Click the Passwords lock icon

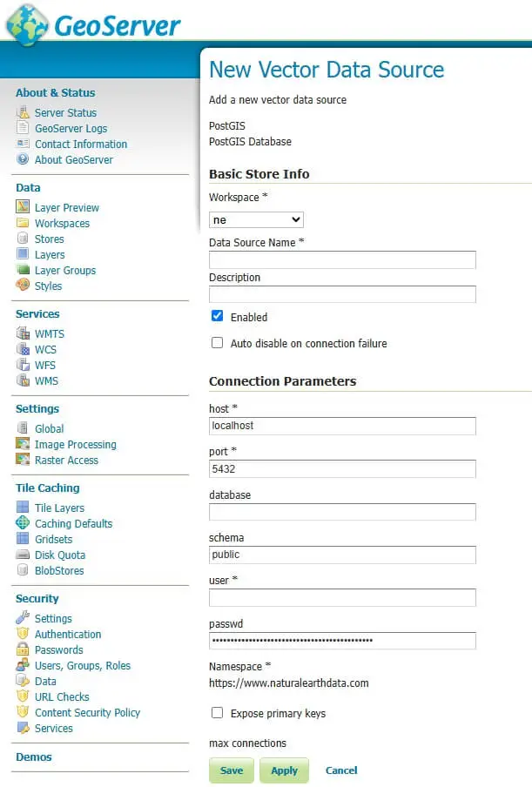coord(23,649)
